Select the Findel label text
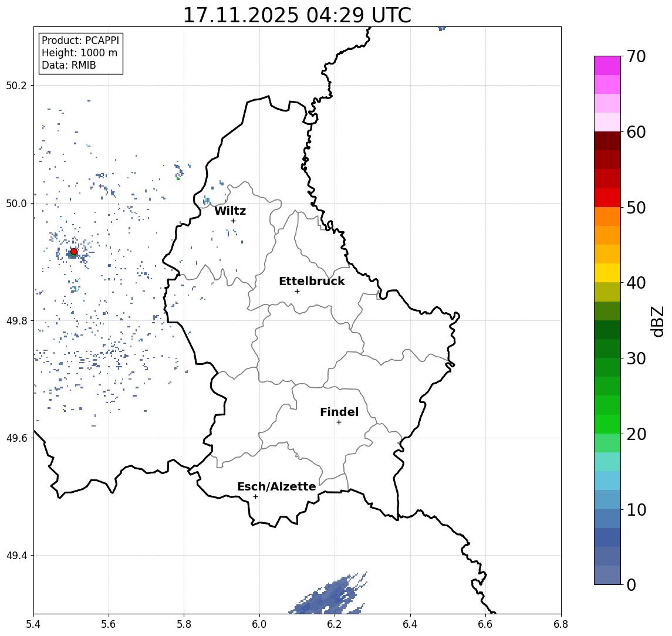The width and height of the screenshot is (672, 636). [x=339, y=412]
